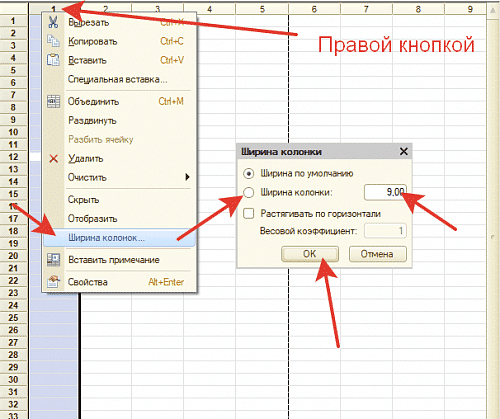Close the Ширина колонки dialog with X
This screenshot has height=419, width=500.
click(404, 152)
